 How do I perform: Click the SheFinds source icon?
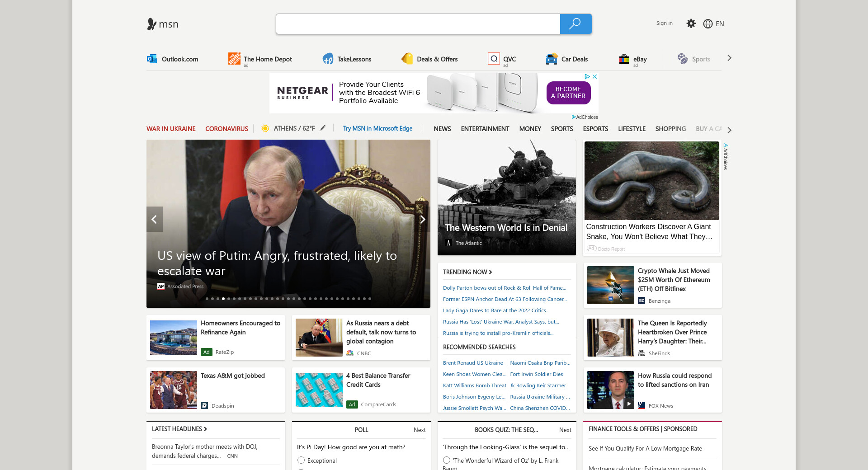coord(642,353)
